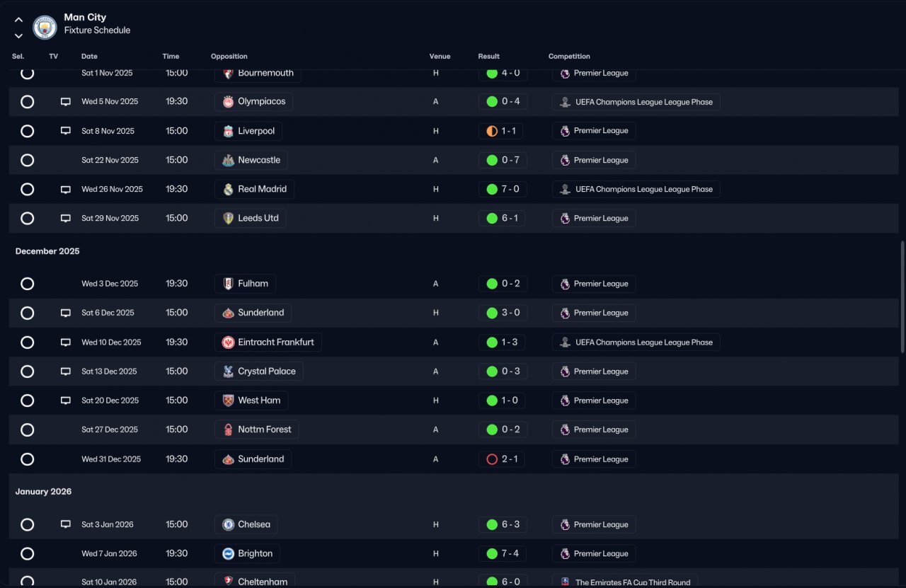Select the Fulham fixture radio circle

(27, 284)
